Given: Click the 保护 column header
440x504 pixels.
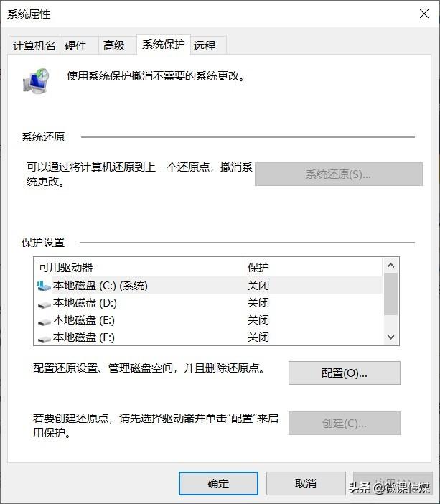Looking at the screenshot, I should [x=312, y=267].
